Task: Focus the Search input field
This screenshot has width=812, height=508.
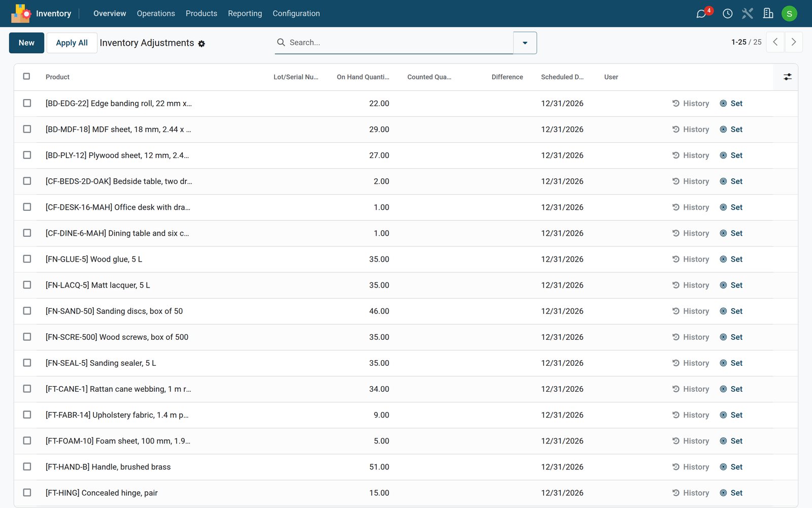Action: [x=398, y=43]
